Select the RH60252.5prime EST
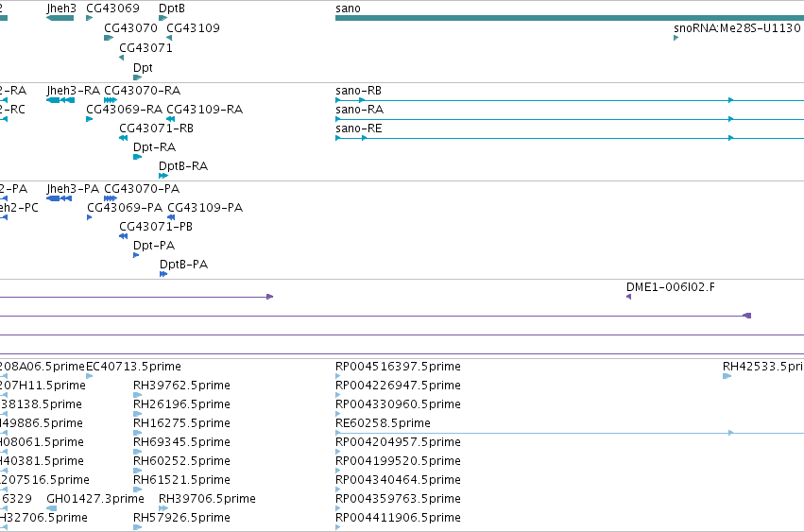Viewport: 804px width, 532px height. click(137, 471)
